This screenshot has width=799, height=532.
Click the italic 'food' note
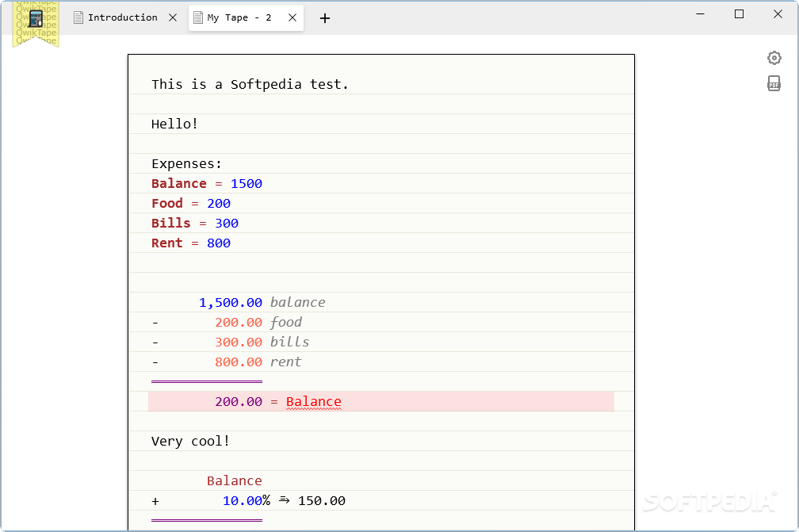click(286, 323)
